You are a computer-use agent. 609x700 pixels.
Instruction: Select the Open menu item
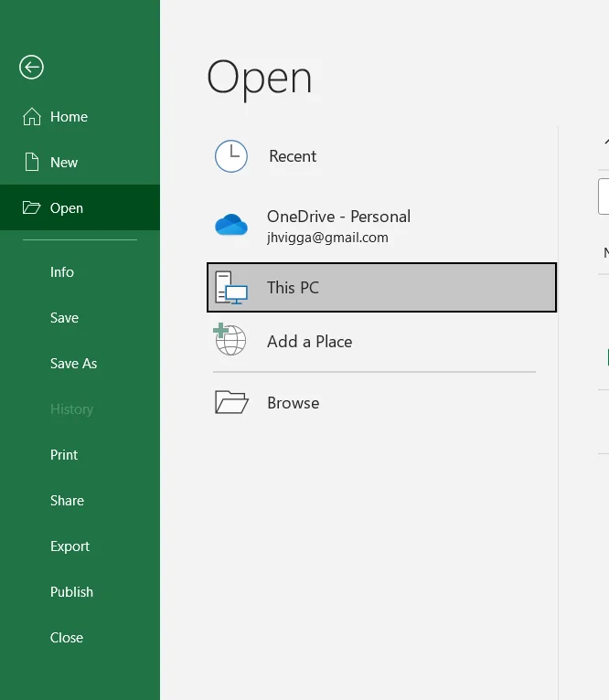[80, 207]
